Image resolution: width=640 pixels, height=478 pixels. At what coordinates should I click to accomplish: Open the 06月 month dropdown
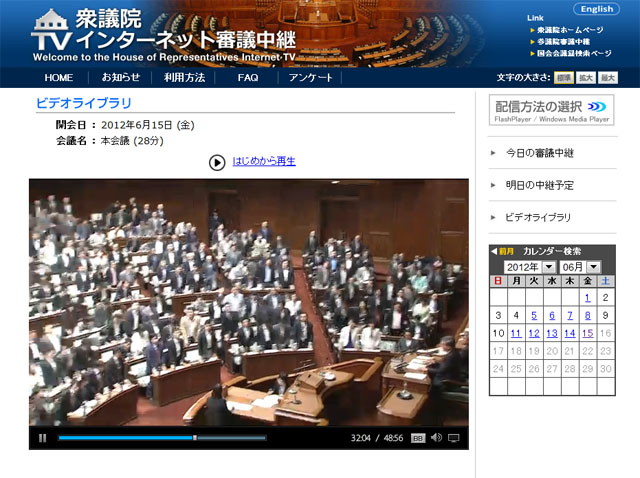[x=580, y=267]
